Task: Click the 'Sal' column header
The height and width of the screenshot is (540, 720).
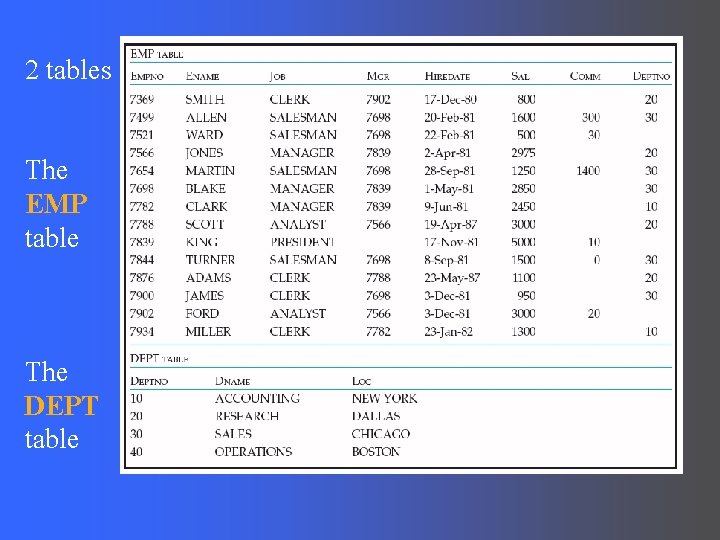Action: (520, 76)
